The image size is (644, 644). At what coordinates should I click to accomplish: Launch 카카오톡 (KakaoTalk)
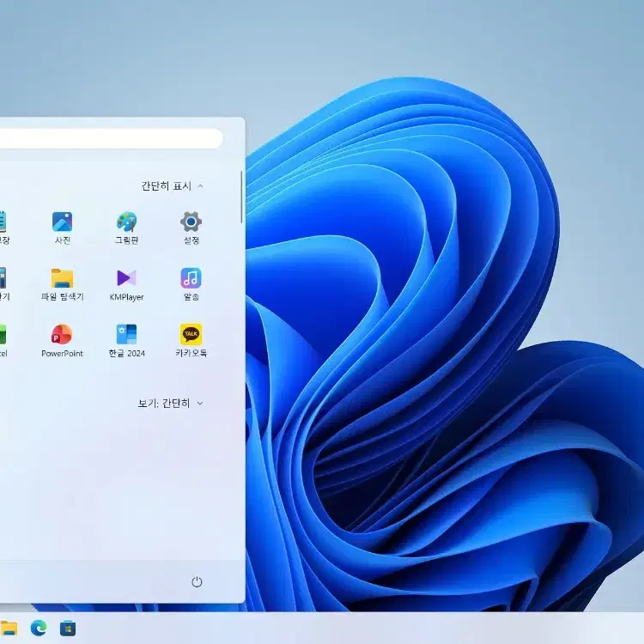pos(191,341)
